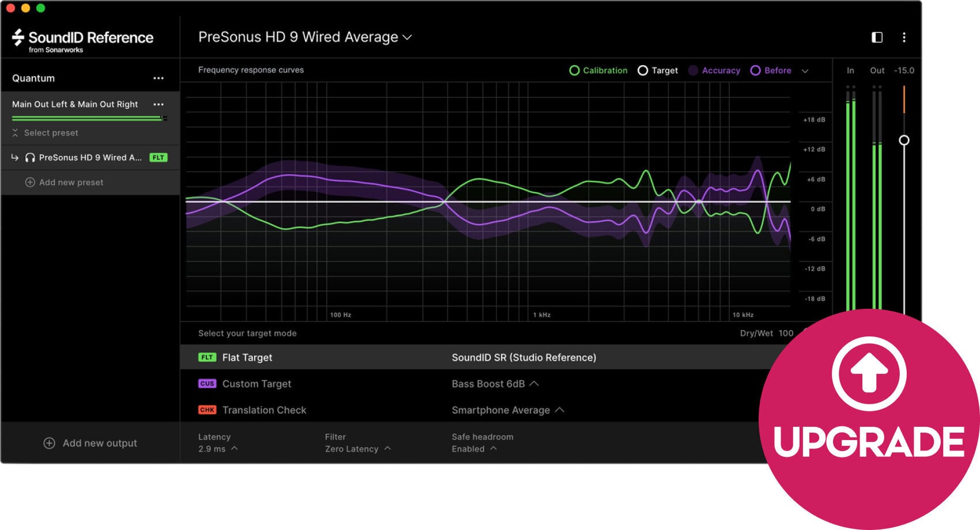Select the SoundID SR Studio Reference target
The image size is (980, 530).
[x=523, y=357]
